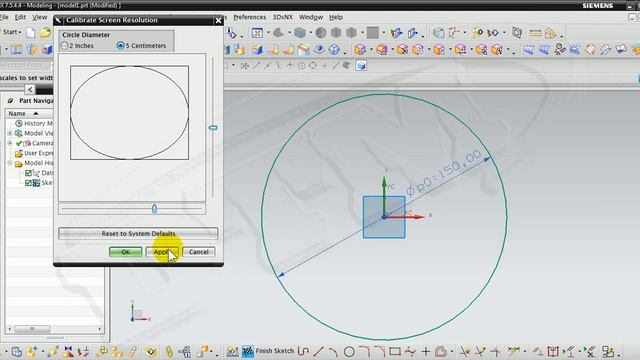The image size is (640, 360).
Task: Select User Expressions folder in navigator
Action: point(34,153)
